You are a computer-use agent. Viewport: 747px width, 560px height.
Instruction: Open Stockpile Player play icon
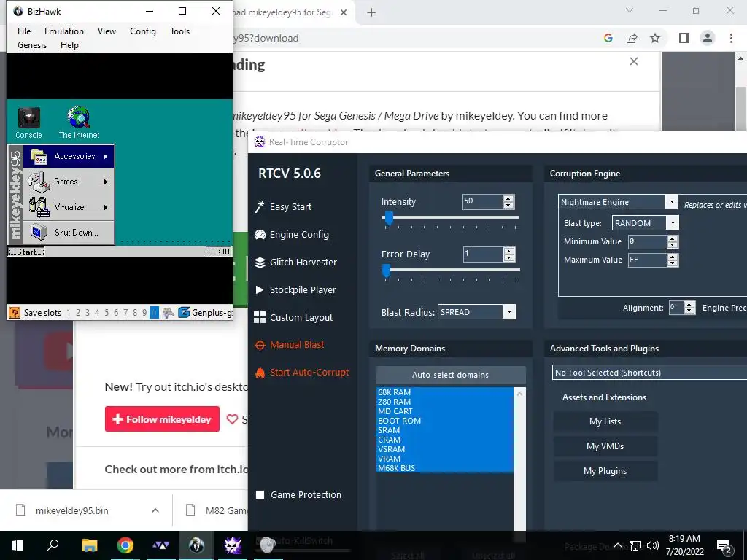[259, 289]
